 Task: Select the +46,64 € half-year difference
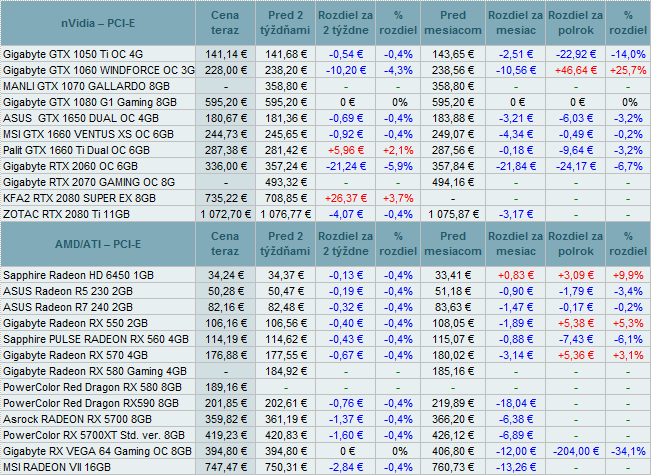tap(576, 70)
